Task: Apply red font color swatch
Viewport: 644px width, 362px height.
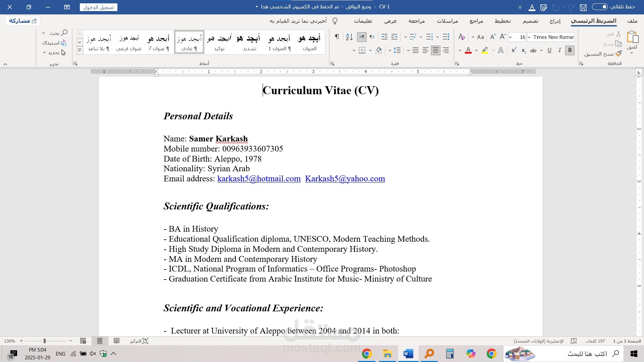Action: [x=468, y=51]
